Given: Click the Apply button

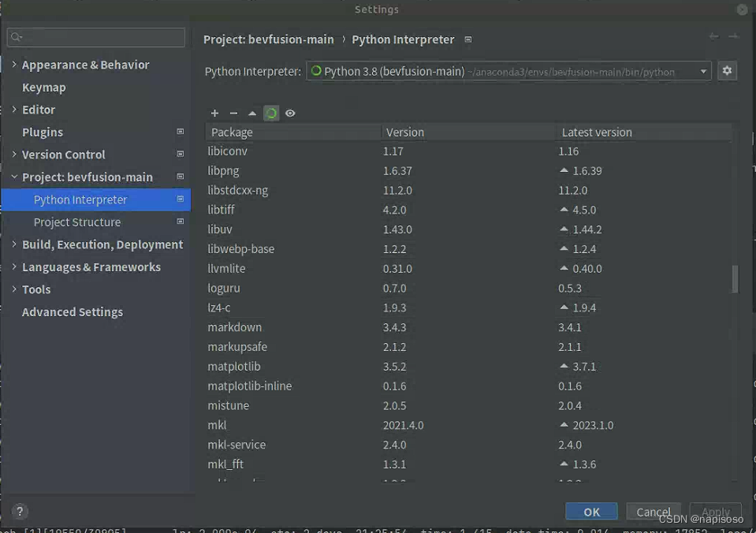Looking at the screenshot, I should tap(716, 512).
